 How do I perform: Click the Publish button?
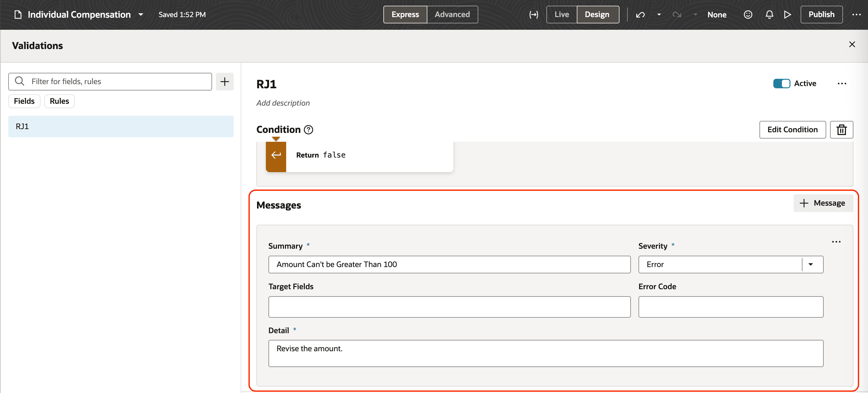click(x=821, y=15)
